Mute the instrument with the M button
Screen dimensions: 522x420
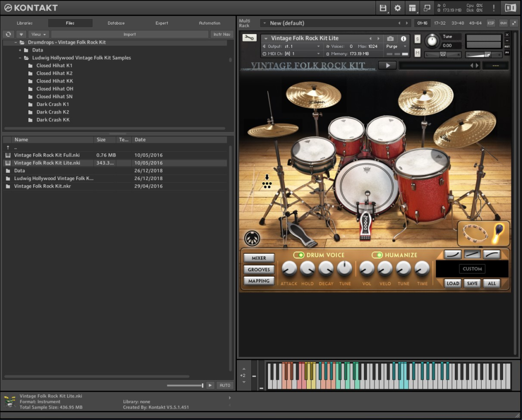click(x=417, y=52)
